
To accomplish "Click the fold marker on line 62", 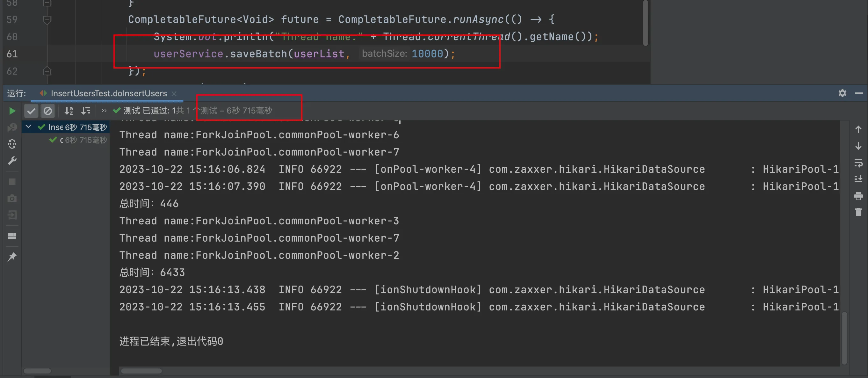I will pos(47,71).
